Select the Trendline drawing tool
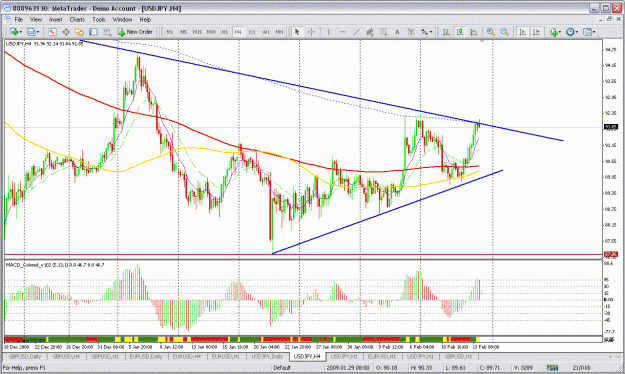 click(x=356, y=32)
